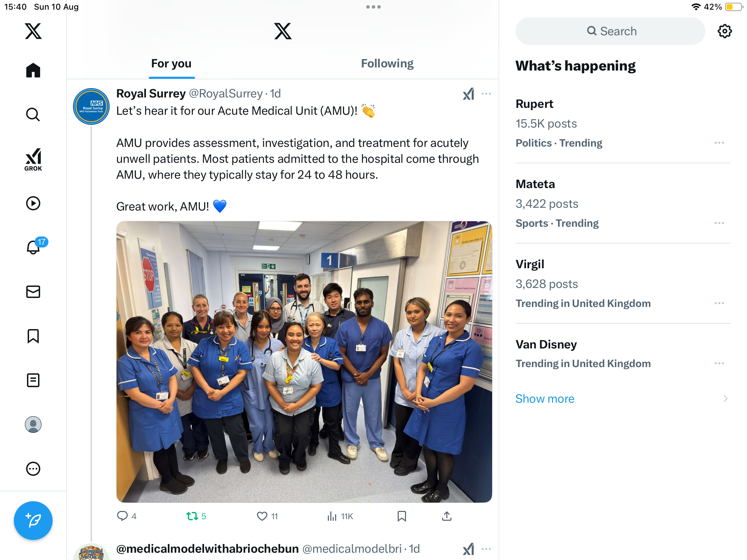This screenshot has height=560, width=747.
Task: Open video tab play icon
Action: click(33, 203)
